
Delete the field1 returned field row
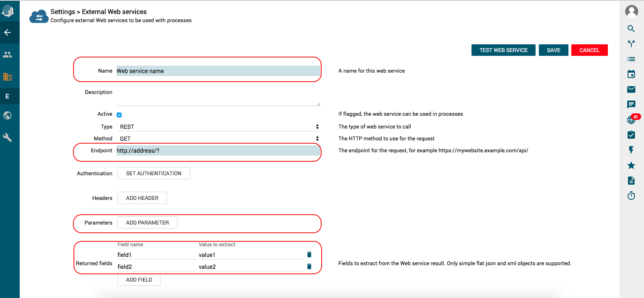[x=309, y=254]
